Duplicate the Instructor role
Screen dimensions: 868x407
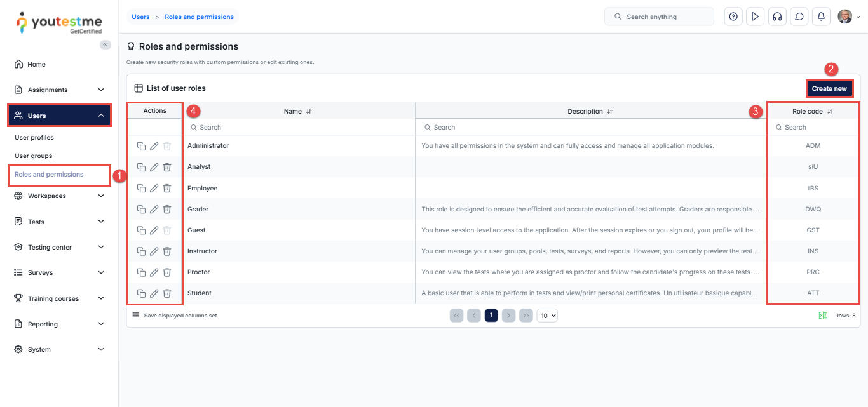(x=141, y=251)
